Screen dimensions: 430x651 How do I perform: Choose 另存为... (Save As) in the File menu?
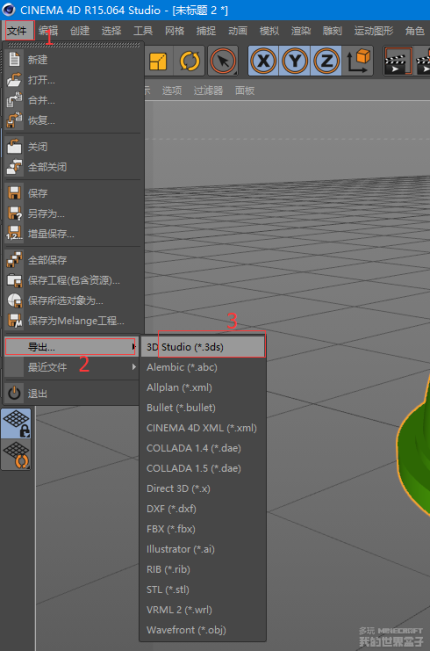click(73, 214)
